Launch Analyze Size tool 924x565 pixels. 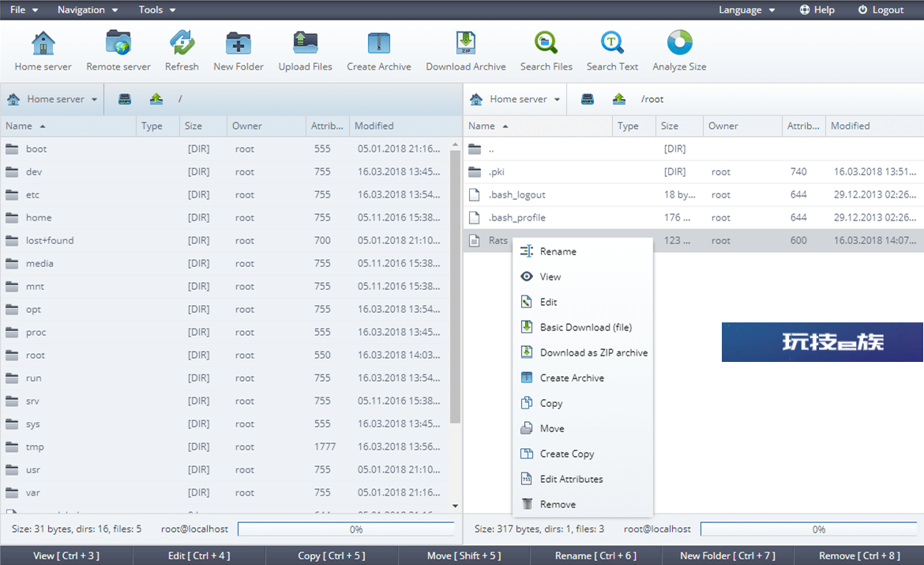tap(679, 43)
